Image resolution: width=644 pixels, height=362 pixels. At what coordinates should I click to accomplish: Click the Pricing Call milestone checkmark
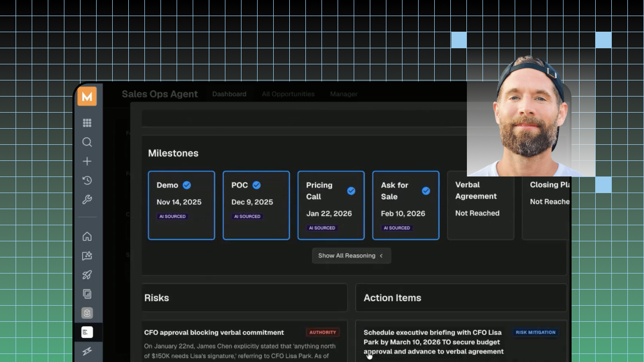pos(351,191)
